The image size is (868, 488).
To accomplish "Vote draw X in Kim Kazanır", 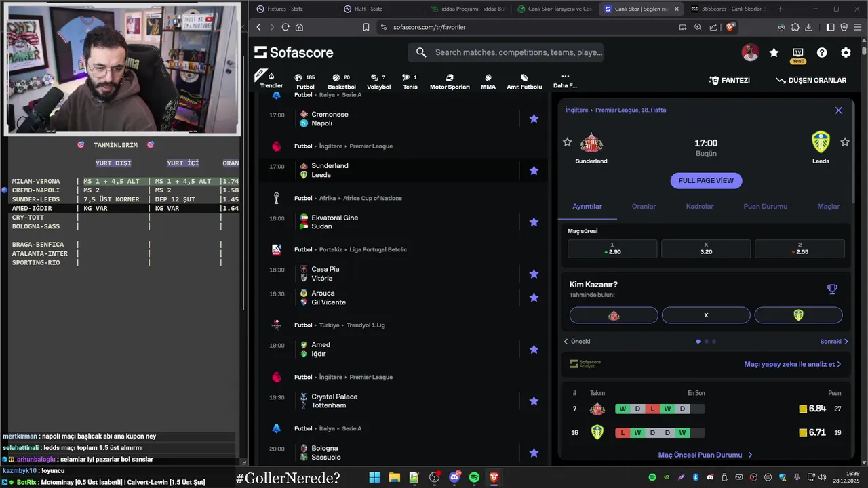I will 706,315.
